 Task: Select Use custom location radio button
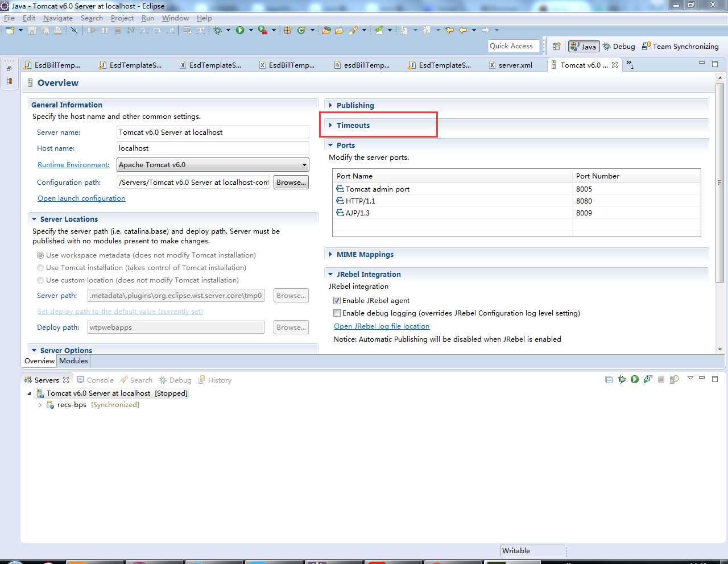40,280
